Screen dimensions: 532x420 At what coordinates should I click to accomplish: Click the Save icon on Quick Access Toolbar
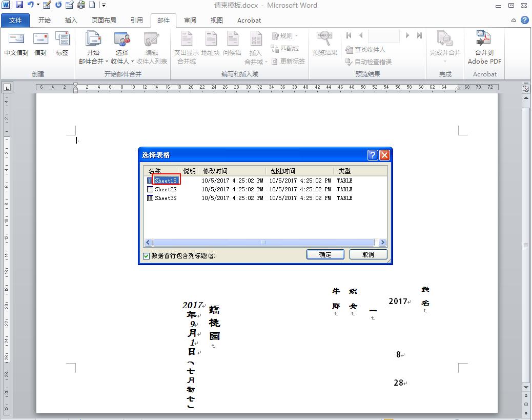click(19, 5)
